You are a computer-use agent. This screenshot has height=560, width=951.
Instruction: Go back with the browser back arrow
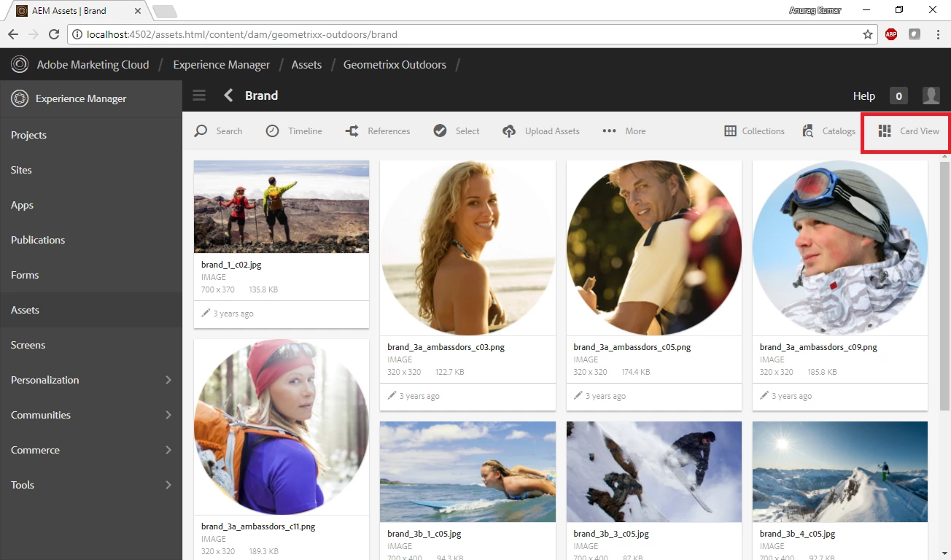(x=13, y=34)
